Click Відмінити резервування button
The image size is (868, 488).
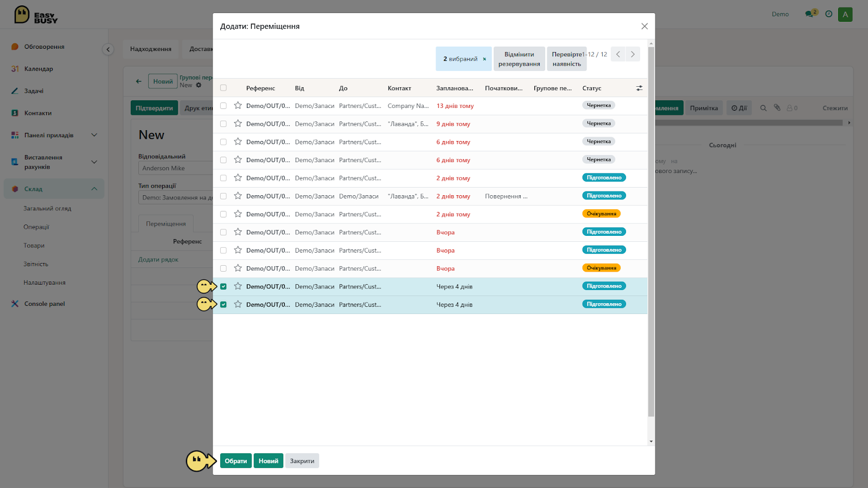[x=519, y=59]
